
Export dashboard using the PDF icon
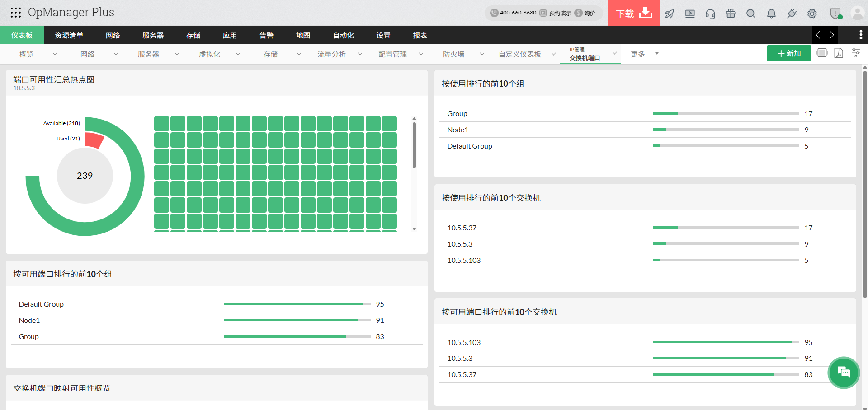coord(839,53)
